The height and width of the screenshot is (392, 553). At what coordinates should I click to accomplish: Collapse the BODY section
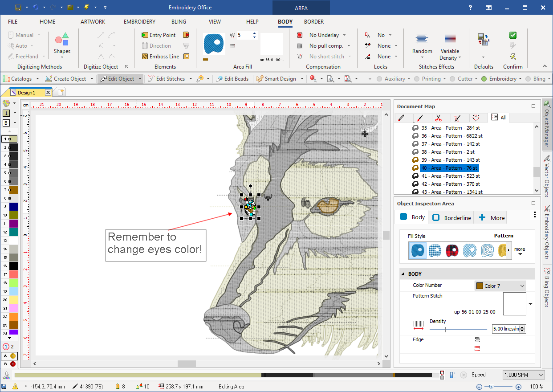403,274
